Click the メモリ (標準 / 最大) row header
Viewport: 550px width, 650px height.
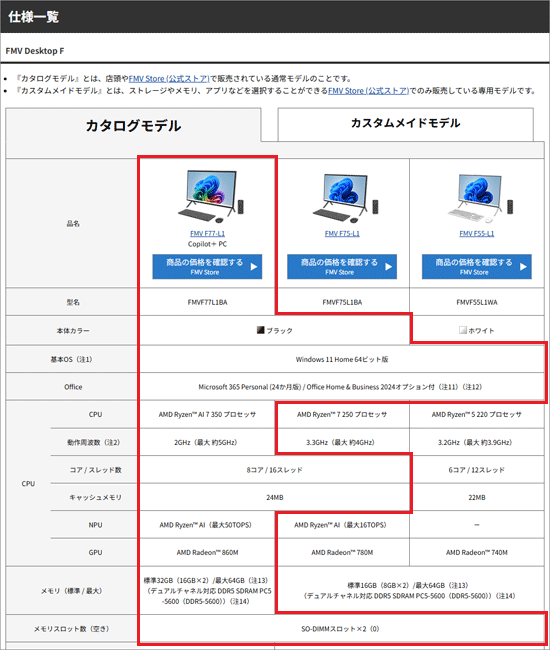(x=73, y=590)
